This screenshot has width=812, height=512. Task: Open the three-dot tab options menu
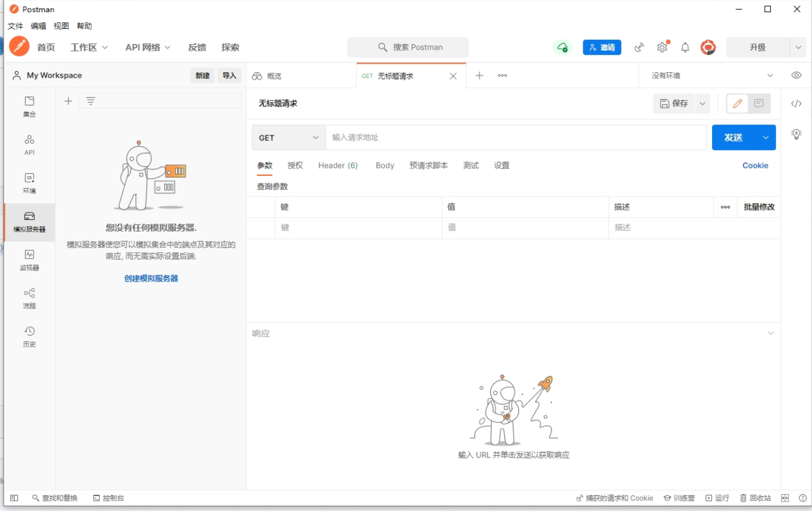pyautogui.click(x=503, y=75)
